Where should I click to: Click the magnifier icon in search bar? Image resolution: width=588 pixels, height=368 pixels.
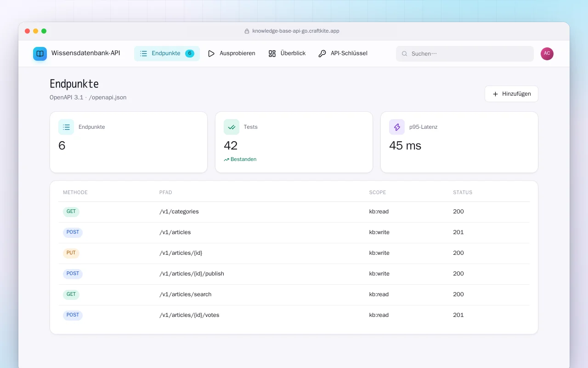(x=405, y=54)
